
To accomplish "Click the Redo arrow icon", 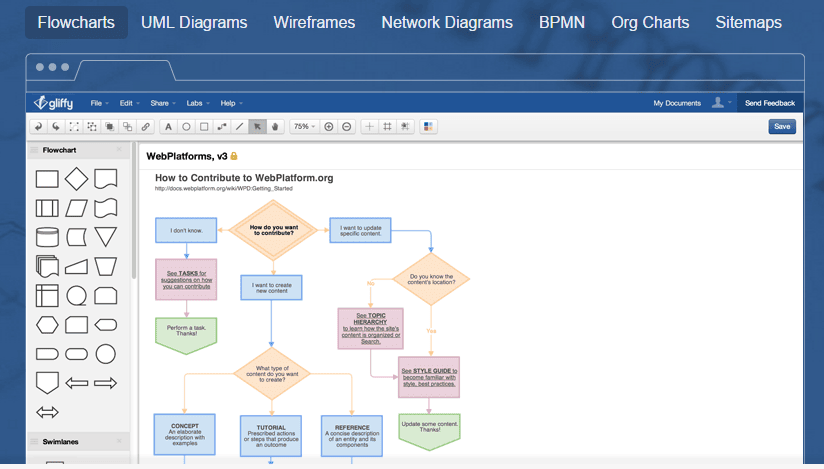I will coord(56,127).
